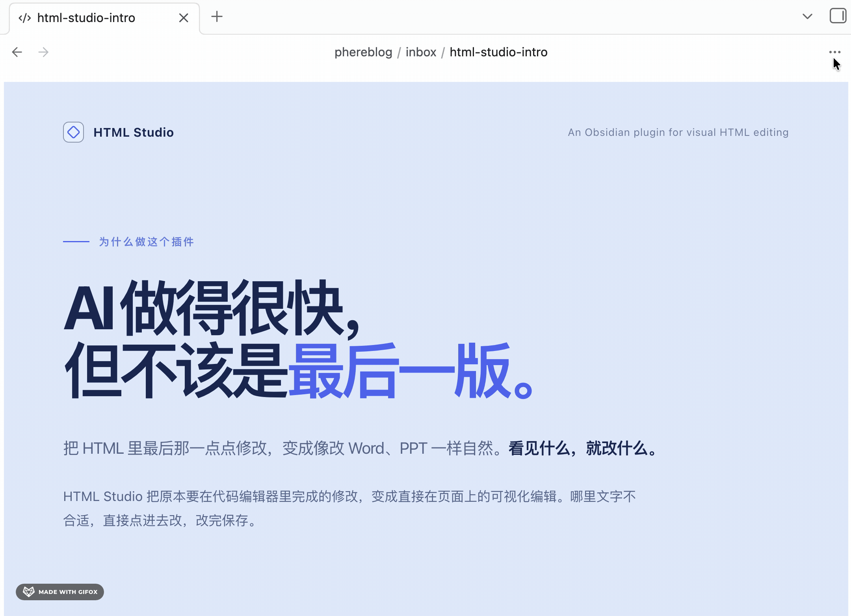
Task: Add a new tab with plus icon
Action: (217, 17)
